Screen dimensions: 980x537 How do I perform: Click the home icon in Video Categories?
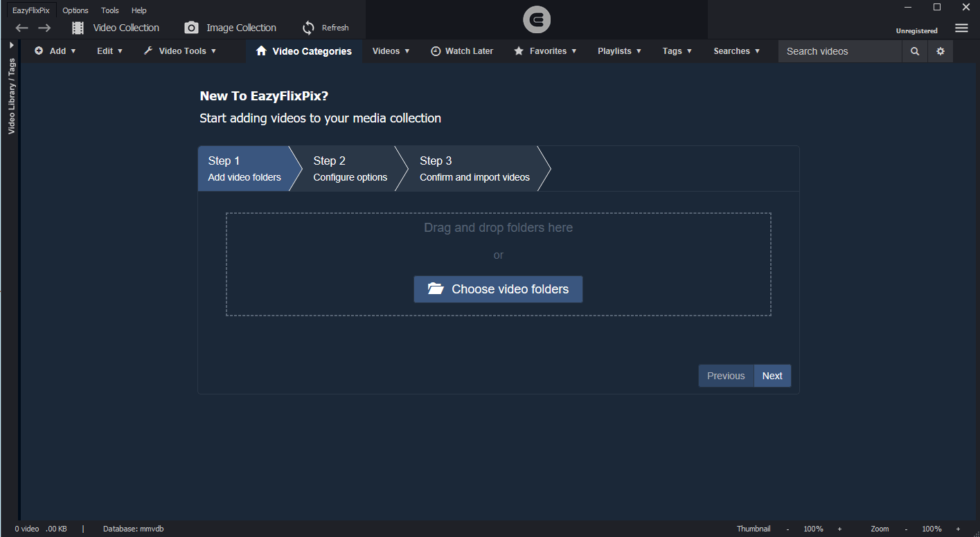(x=261, y=51)
